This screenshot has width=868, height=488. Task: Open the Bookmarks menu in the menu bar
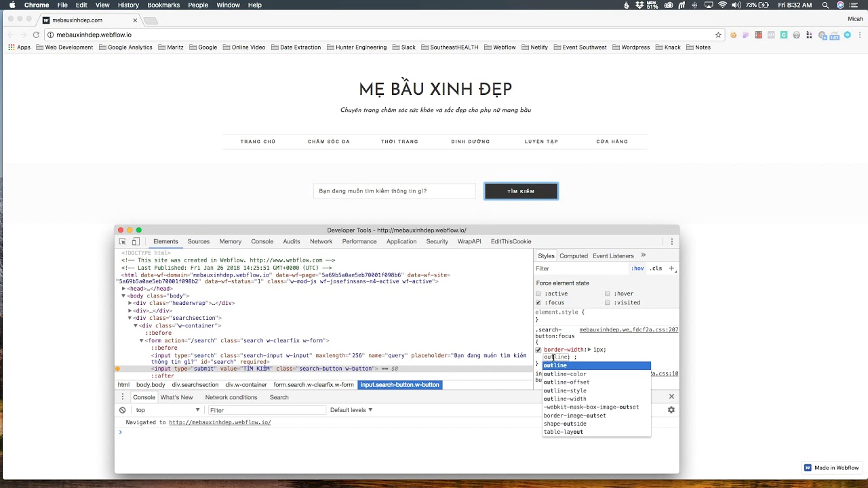(x=163, y=5)
